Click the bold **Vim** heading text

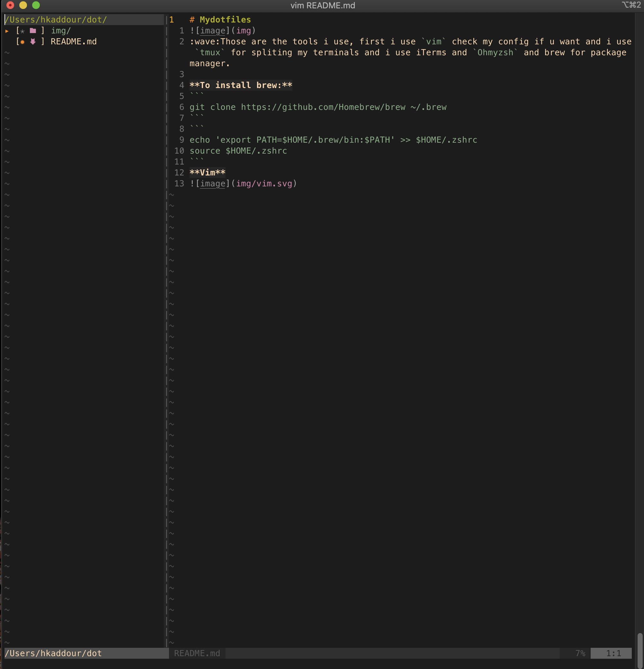[207, 173]
